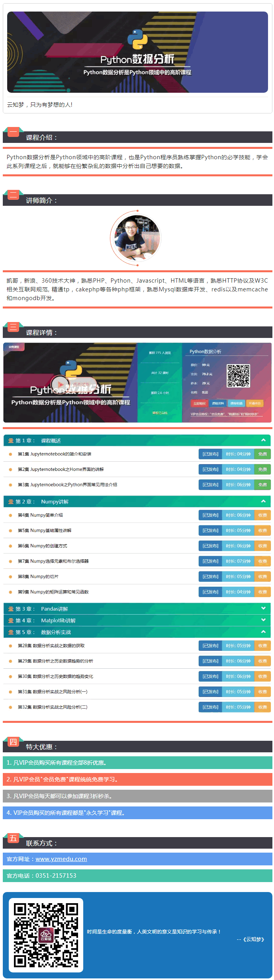The height and width of the screenshot is (980, 274).
Task: Open the www.yzmedu.com official website link
Action: 61,859
